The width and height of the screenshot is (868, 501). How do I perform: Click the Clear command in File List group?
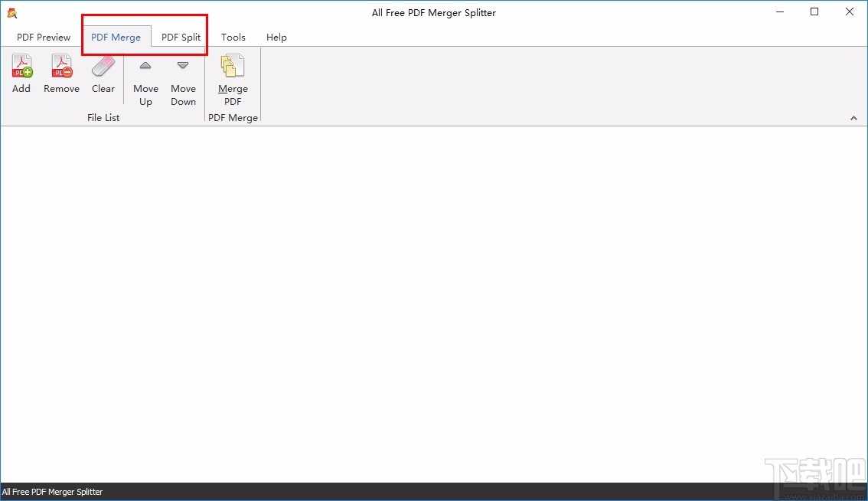coord(103,88)
